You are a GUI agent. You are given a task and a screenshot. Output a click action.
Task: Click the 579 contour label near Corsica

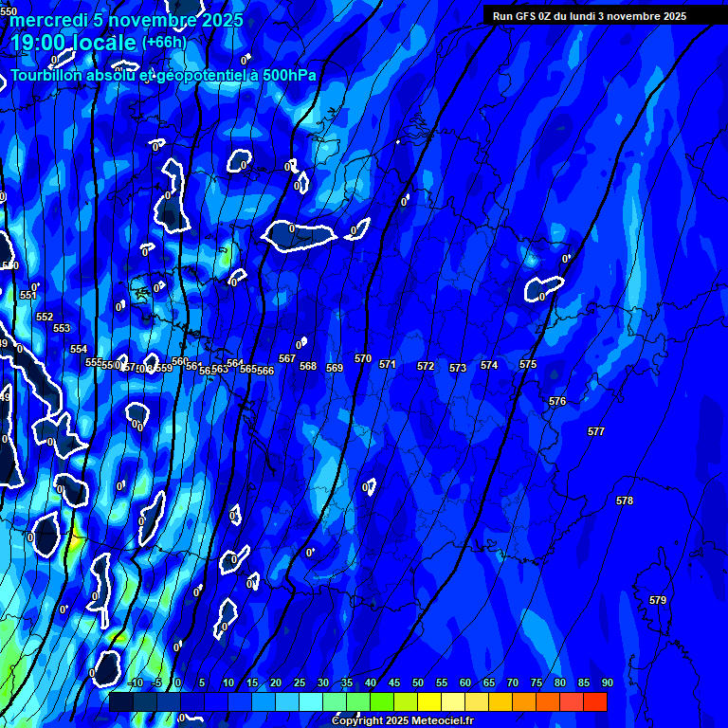pyautogui.click(x=658, y=600)
